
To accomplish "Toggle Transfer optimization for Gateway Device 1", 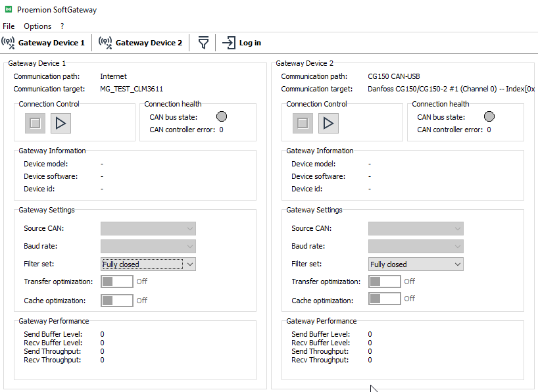I will [116, 281].
